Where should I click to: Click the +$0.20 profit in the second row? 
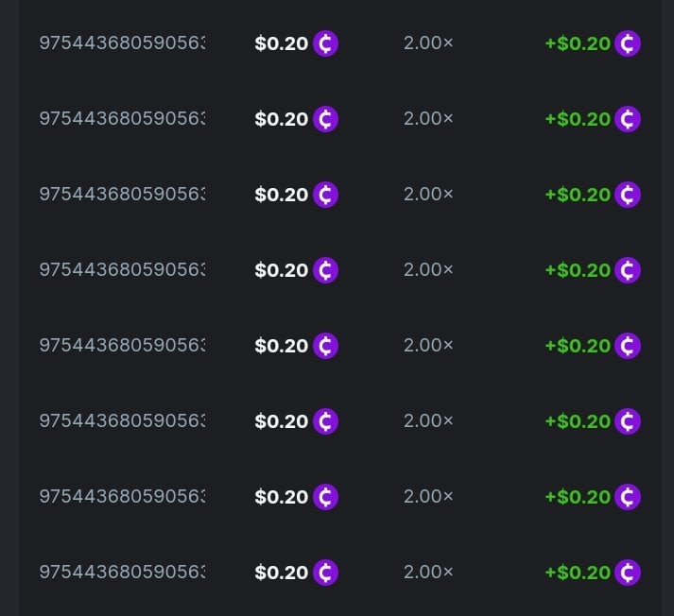[578, 119]
